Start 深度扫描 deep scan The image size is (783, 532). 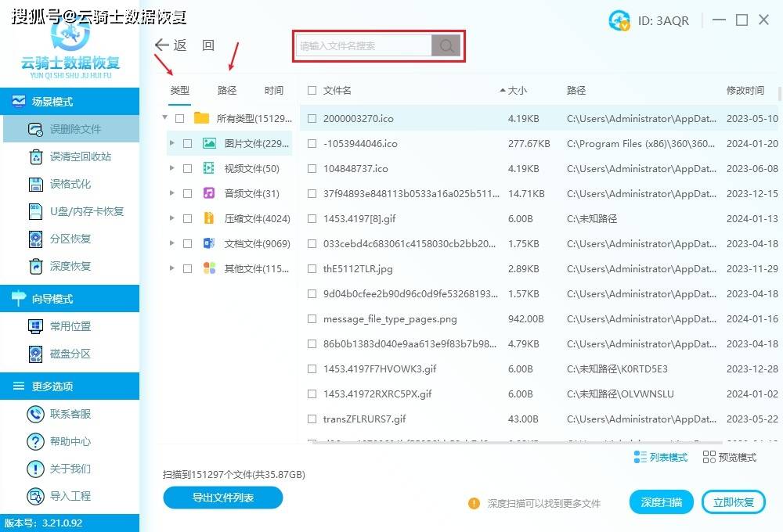tap(661, 502)
